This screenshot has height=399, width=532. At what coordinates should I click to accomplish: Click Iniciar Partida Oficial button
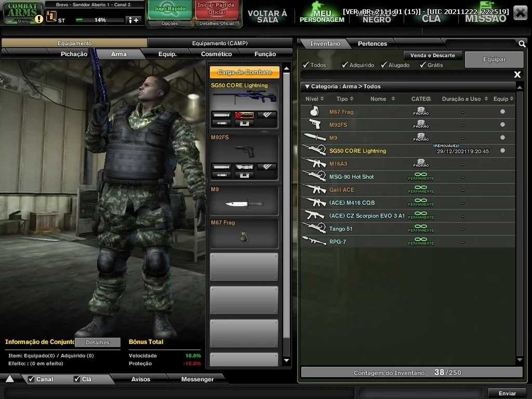(x=216, y=9)
